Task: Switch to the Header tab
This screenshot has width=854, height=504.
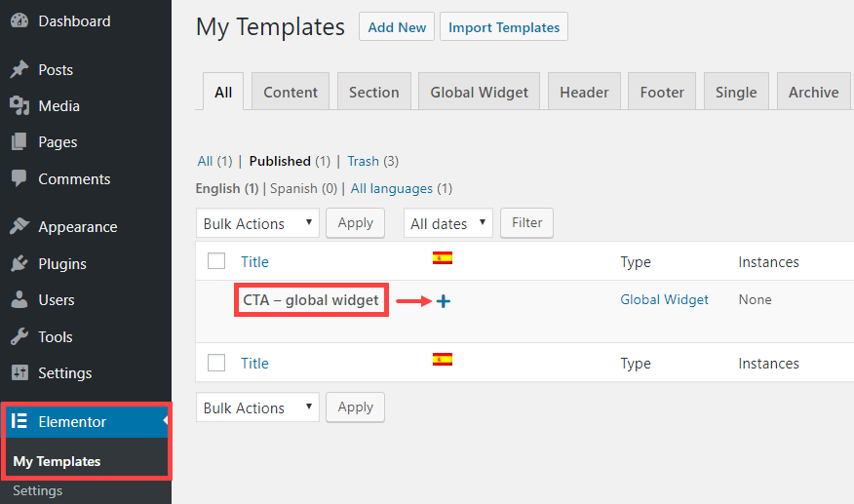Action: point(584,92)
